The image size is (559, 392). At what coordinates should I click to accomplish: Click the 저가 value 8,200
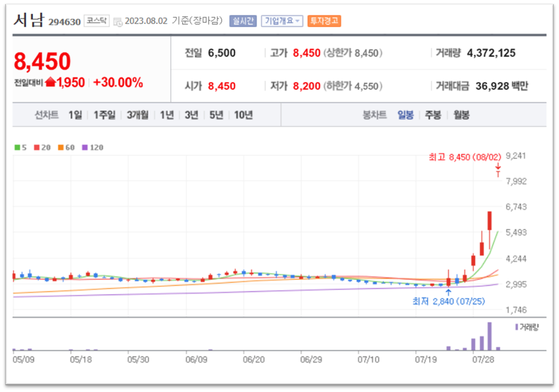coord(307,86)
